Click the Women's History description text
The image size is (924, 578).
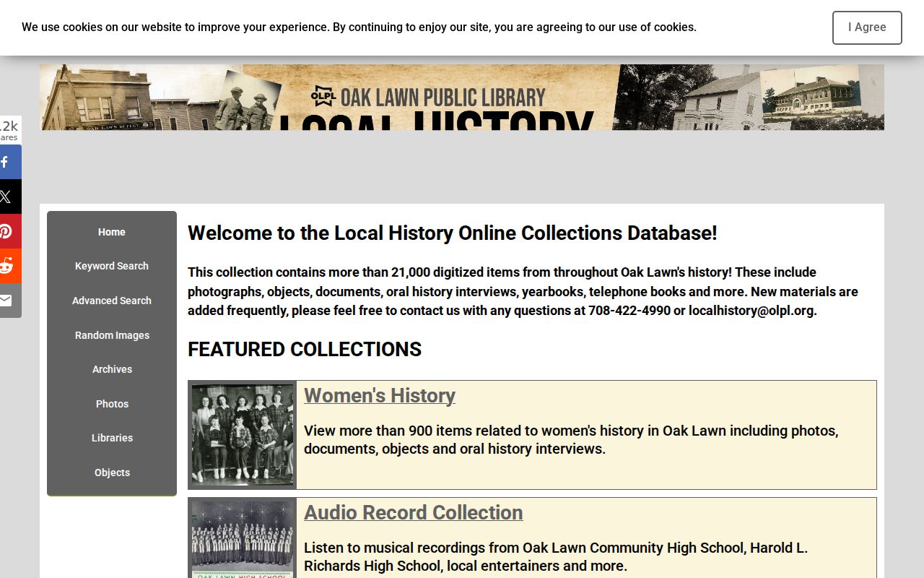coord(571,439)
